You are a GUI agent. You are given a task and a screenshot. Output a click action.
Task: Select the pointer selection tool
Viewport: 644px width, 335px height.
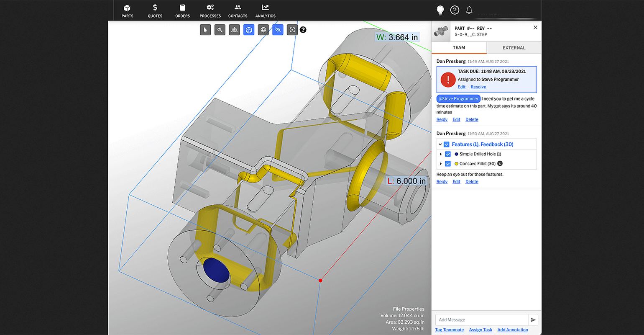tap(205, 30)
